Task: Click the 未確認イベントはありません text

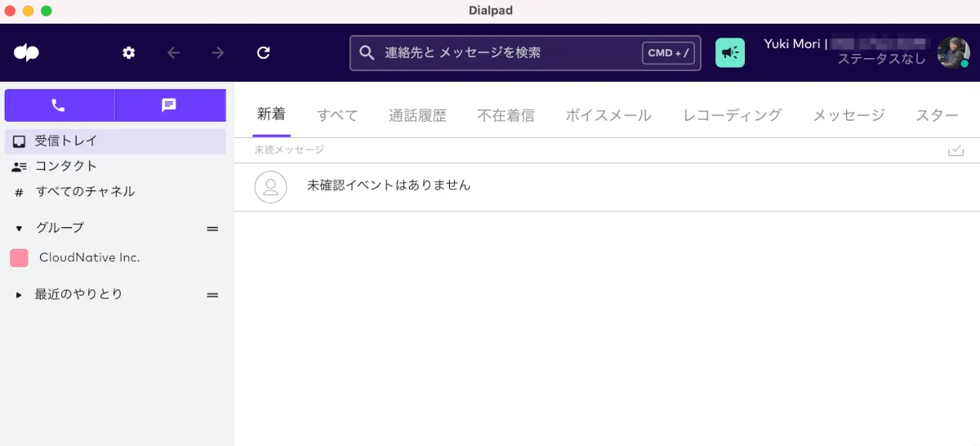Action: coord(389,185)
